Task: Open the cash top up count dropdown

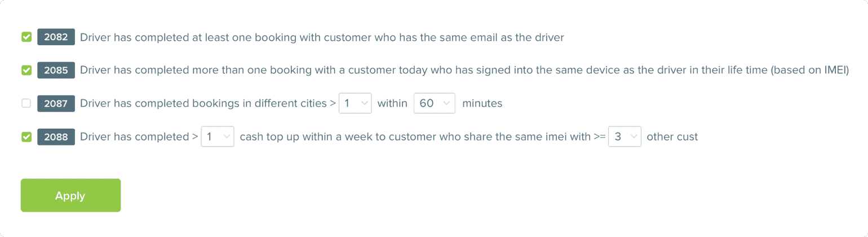Action: tap(218, 137)
